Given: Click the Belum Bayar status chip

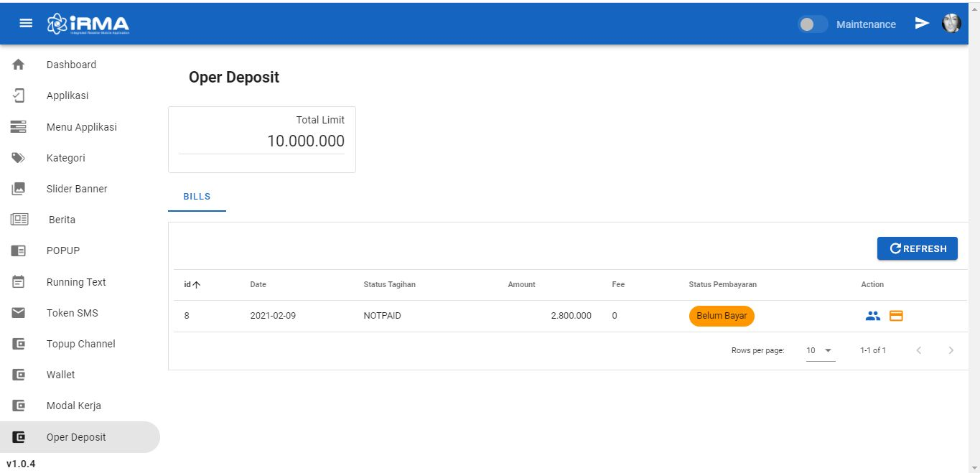Looking at the screenshot, I should 722,316.
